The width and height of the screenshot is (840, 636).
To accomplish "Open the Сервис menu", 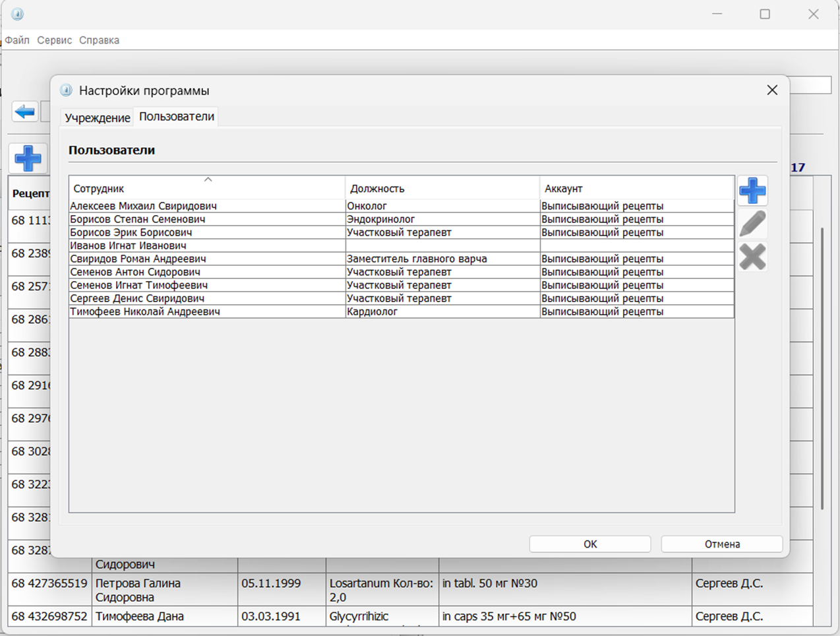I will coord(54,40).
